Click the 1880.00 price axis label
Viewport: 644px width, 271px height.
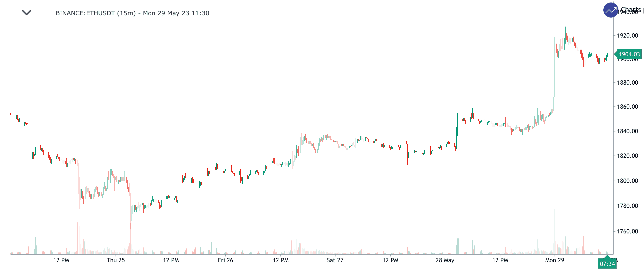[x=627, y=83]
